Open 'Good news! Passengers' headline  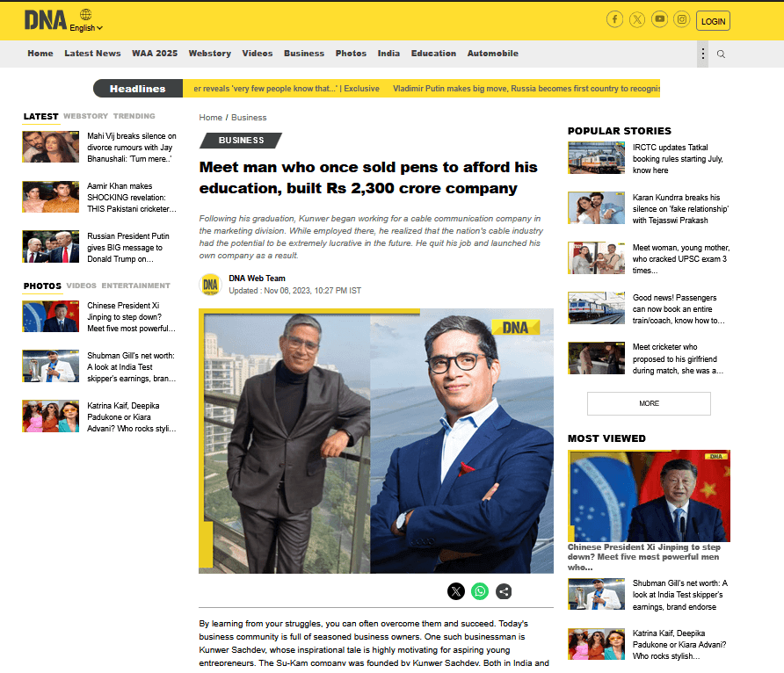pyautogui.click(x=679, y=308)
